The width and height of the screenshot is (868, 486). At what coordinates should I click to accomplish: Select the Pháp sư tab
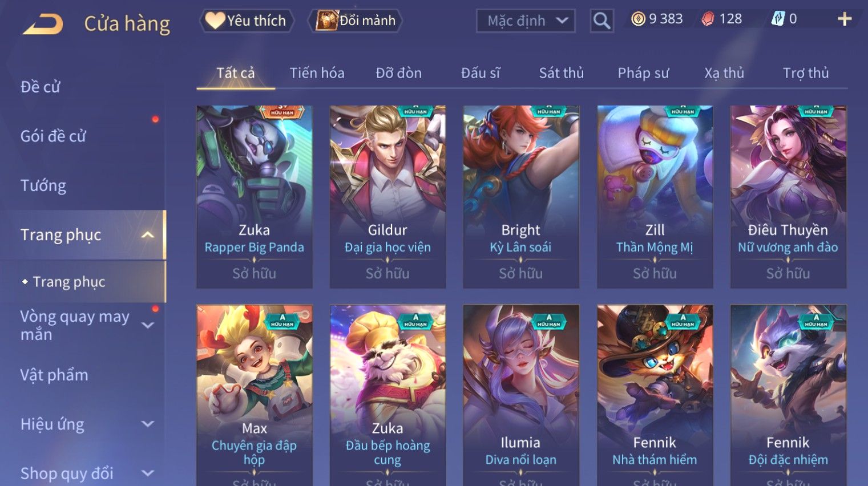point(643,73)
